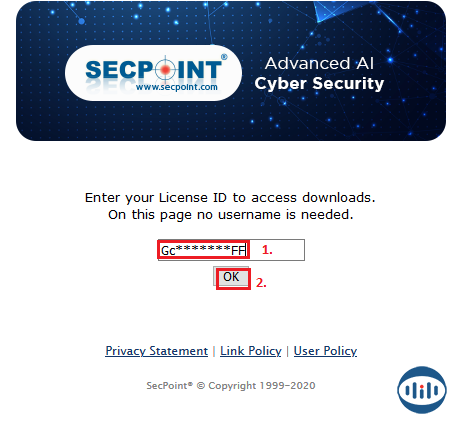Open the Link Policy page
463x429 pixels.
pyautogui.click(x=251, y=351)
